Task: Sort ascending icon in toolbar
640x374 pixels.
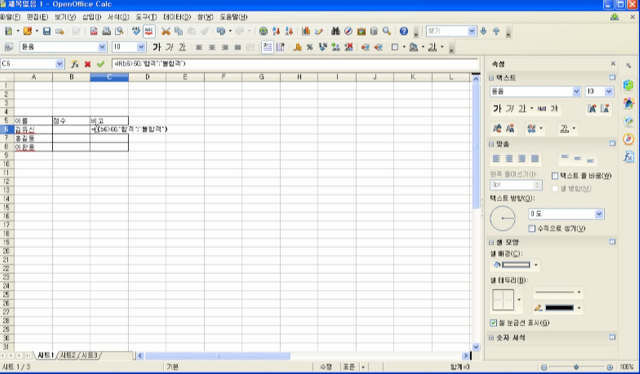Action: (x=276, y=31)
